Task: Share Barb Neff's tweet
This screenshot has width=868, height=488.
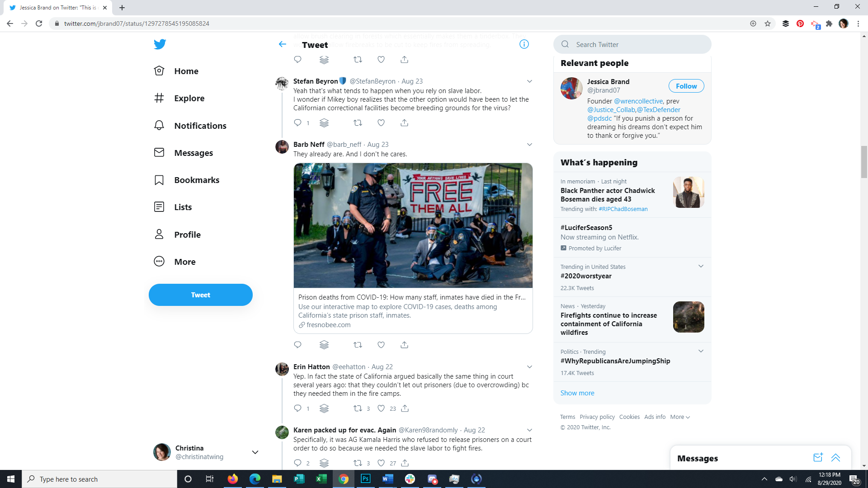Action: pos(404,345)
